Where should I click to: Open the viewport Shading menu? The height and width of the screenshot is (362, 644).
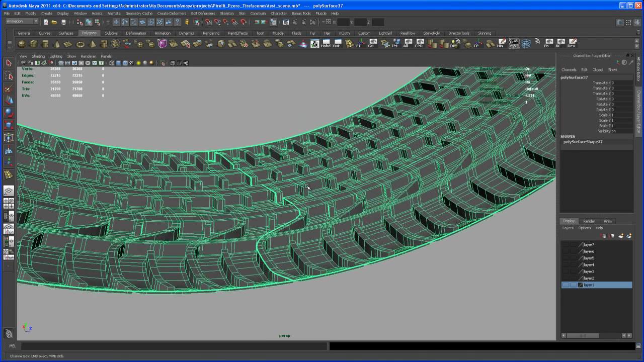(38, 56)
